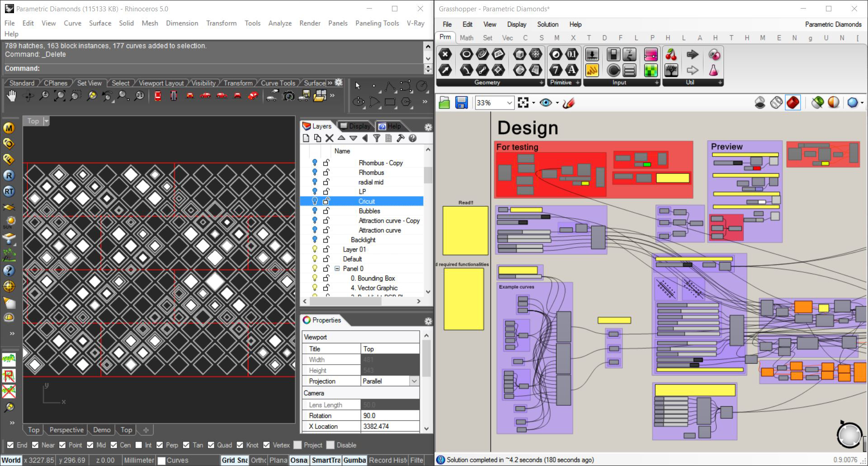Open the zoom percentage dropdown showing 33%
868x466 pixels.
click(508, 102)
